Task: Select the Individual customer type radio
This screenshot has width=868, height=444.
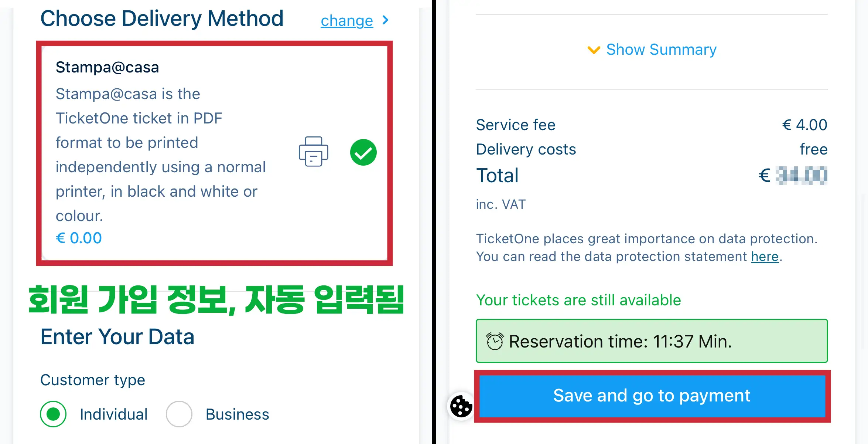Action: 53,414
